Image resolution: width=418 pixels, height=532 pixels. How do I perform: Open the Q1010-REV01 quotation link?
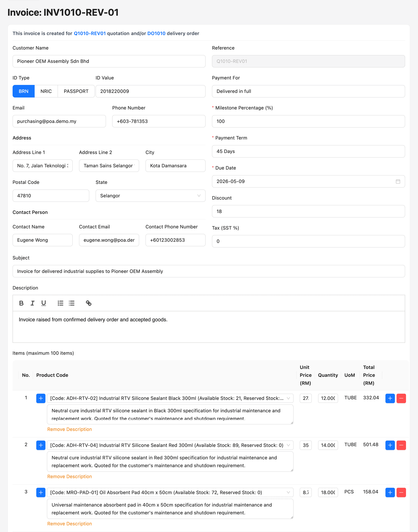pos(90,33)
